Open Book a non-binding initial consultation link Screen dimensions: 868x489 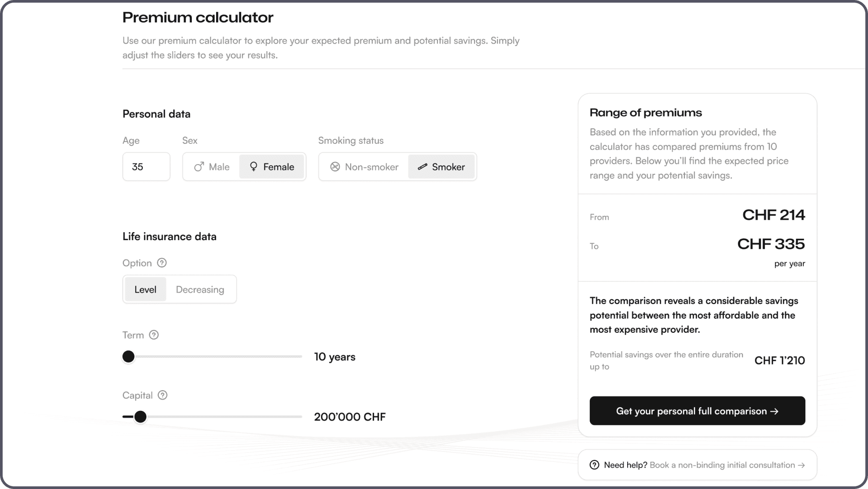(x=727, y=465)
